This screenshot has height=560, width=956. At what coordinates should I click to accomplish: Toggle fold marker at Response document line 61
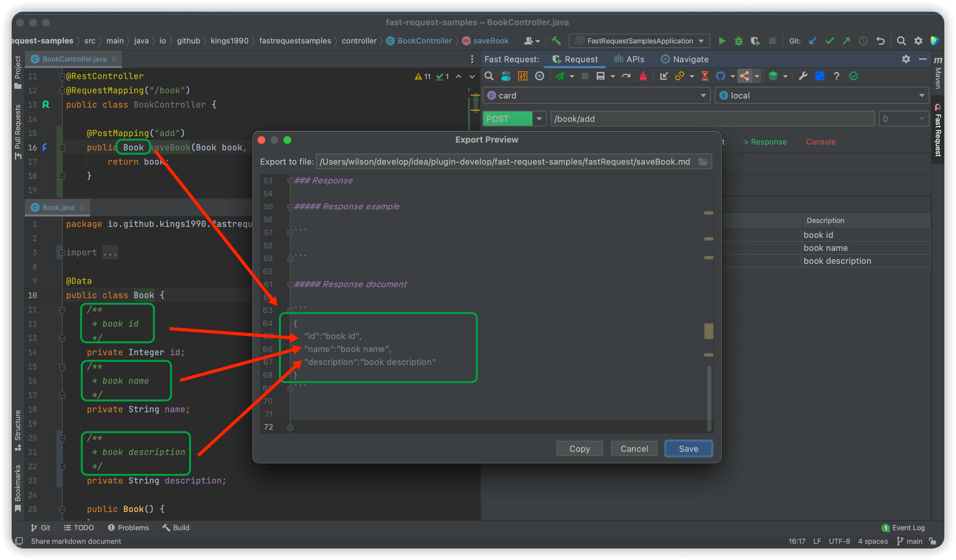[290, 285]
